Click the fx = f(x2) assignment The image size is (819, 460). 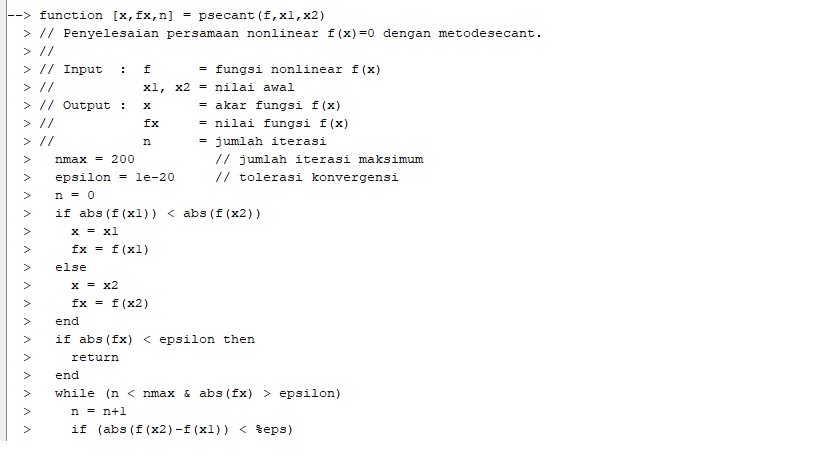pyautogui.click(x=110, y=303)
